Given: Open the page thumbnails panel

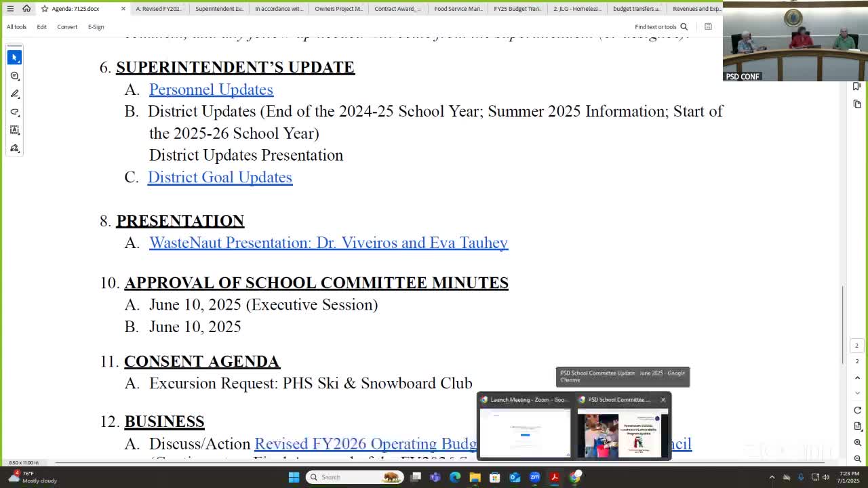Looking at the screenshot, I should pyautogui.click(x=857, y=104).
